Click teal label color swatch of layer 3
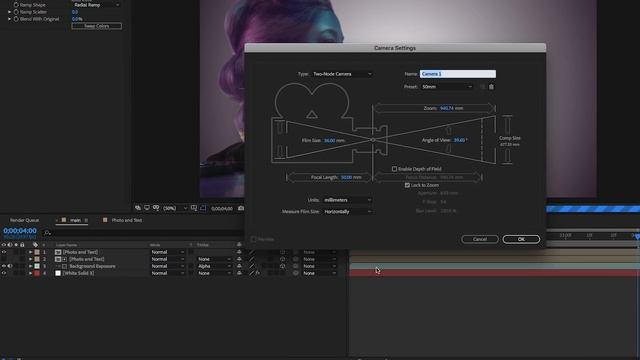 coord(37,266)
